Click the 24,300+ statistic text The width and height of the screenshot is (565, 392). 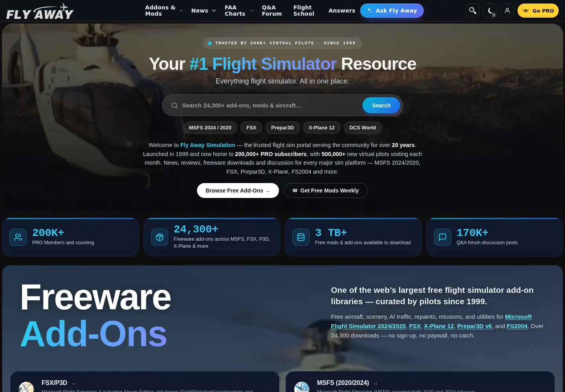pyautogui.click(x=196, y=229)
